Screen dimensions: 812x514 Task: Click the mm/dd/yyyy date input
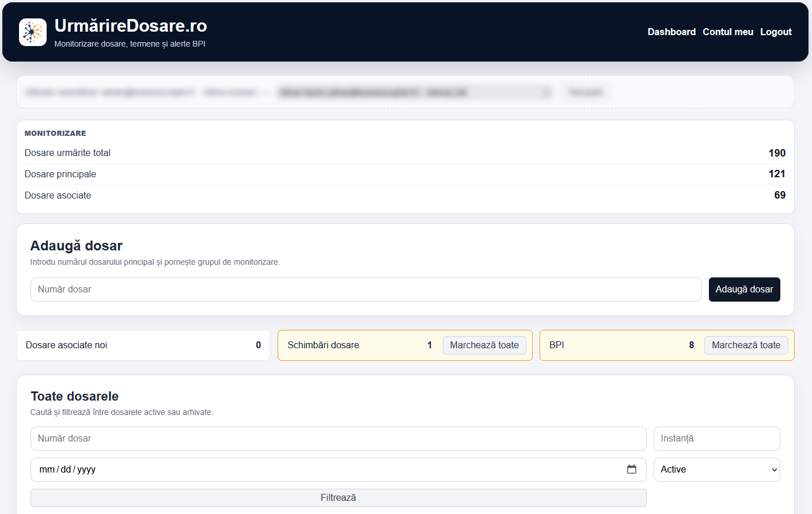pos(338,470)
